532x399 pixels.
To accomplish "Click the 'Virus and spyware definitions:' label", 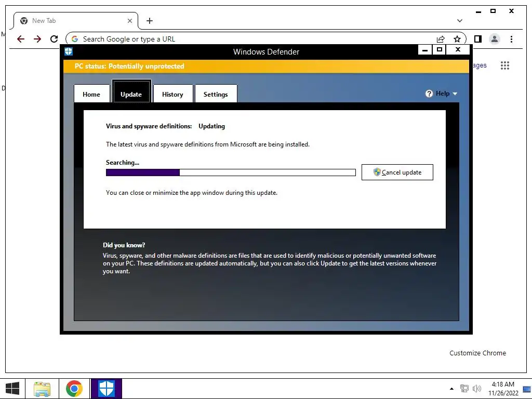I will [149, 126].
